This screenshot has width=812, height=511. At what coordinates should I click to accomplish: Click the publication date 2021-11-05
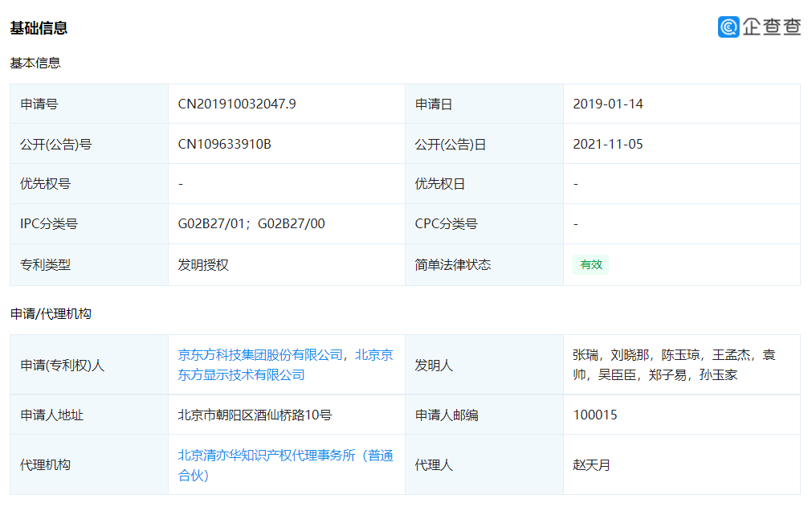[607, 143]
